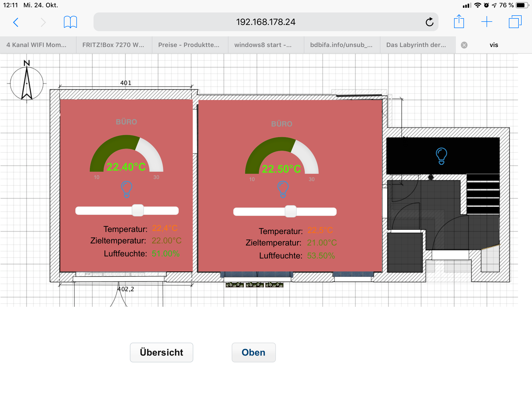The height and width of the screenshot is (399, 532).
Task: Toggle left Büro room light bulb
Action: click(127, 189)
